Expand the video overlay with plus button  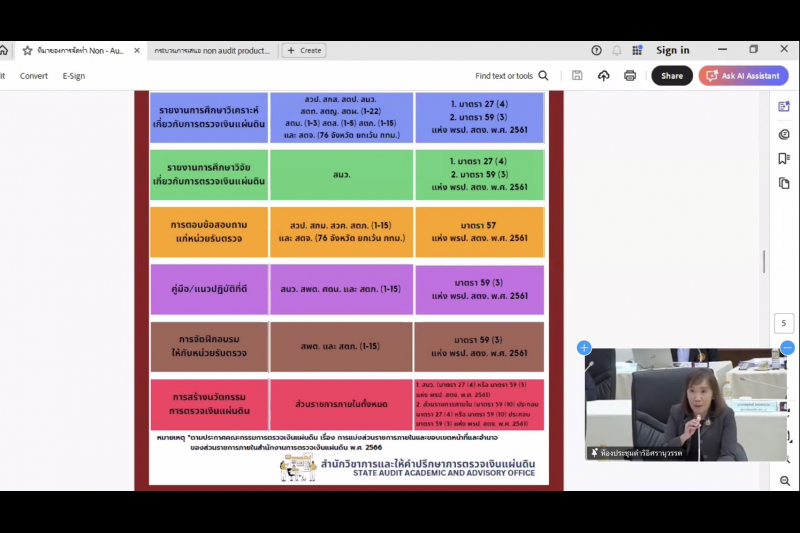point(584,348)
